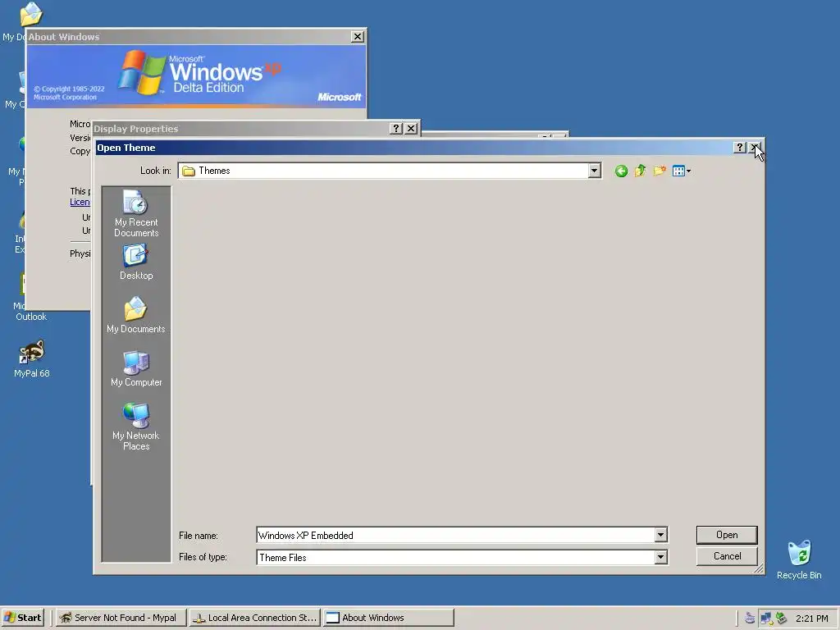Close the About Windows dialog

click(x=358, y=36)
